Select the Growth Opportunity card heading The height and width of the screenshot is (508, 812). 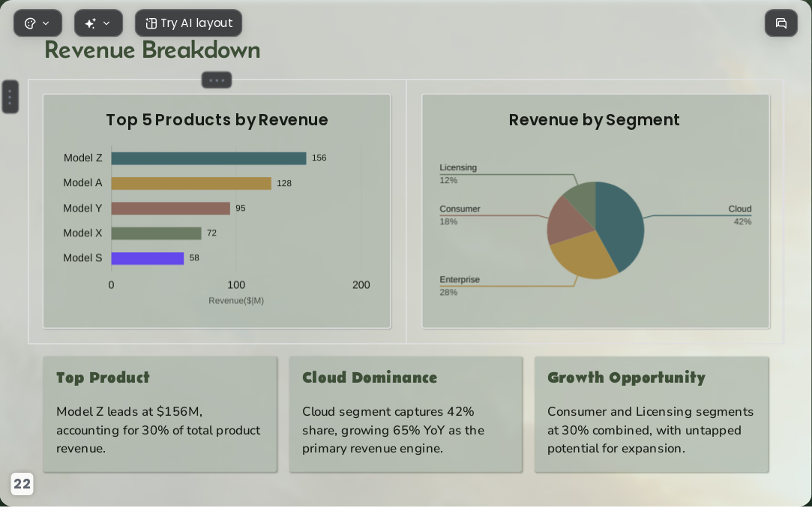(626, 377)
